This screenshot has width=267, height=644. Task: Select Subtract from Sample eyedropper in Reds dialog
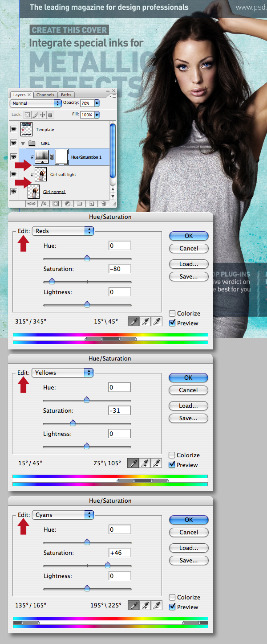tap(157, 321)
